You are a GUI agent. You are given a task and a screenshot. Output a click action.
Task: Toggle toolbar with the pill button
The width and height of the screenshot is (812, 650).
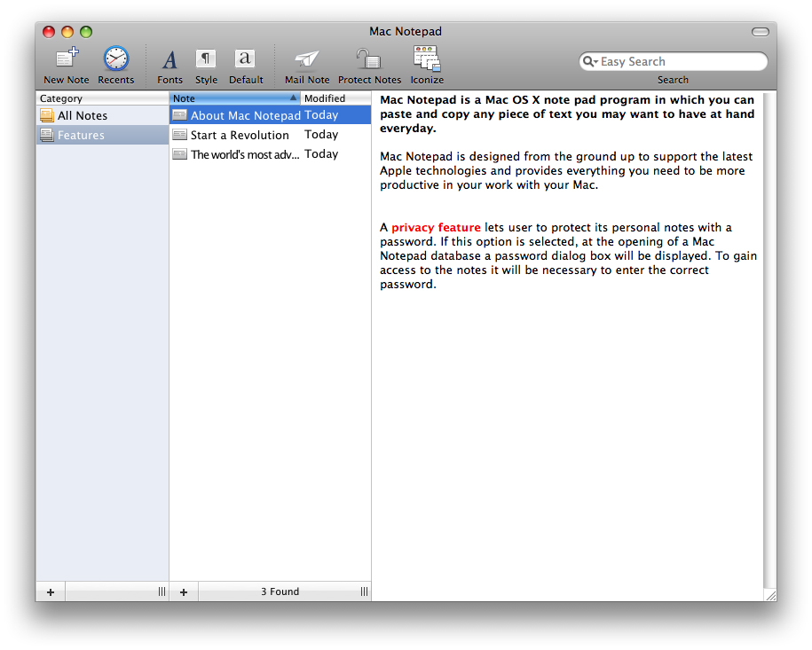click(761, 32)
